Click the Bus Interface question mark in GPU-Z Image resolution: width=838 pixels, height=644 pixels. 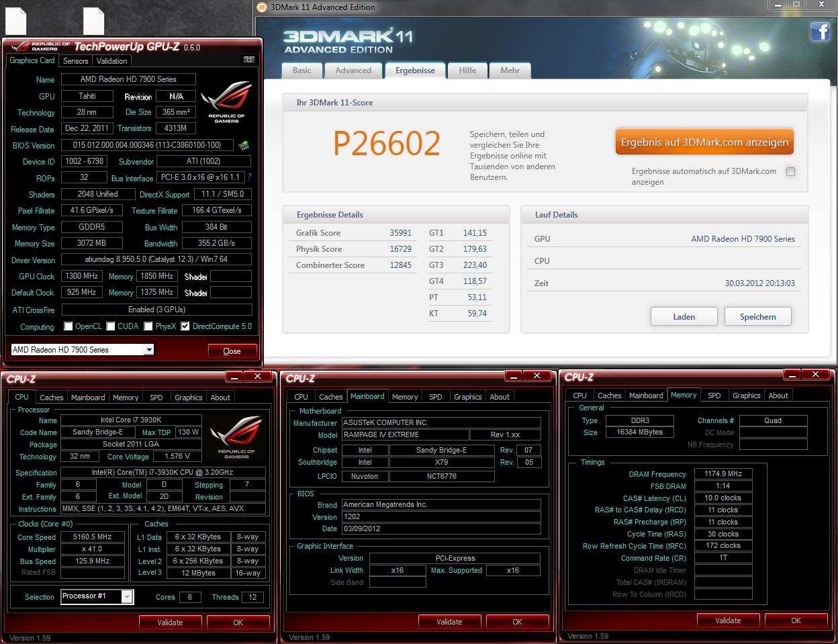250,178
